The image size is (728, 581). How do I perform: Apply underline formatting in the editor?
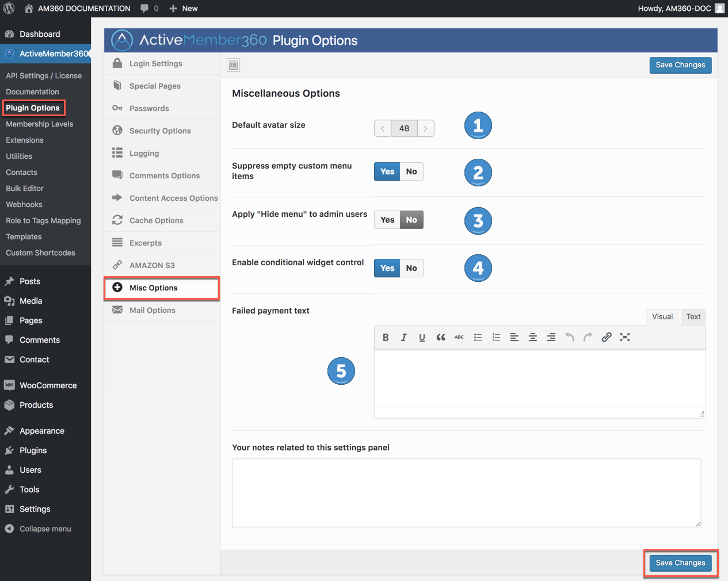click(x=422, y=338)
